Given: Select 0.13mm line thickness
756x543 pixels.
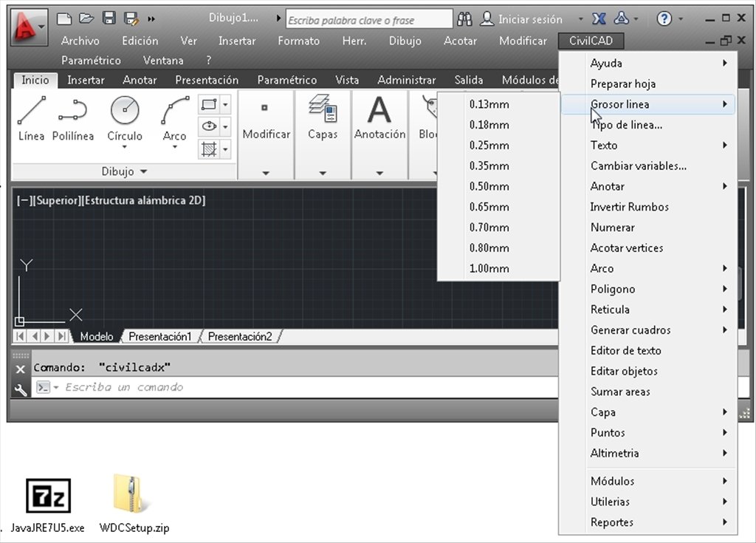Looking at the screenshot, I should pyautogui.click(x=498, y=104).
